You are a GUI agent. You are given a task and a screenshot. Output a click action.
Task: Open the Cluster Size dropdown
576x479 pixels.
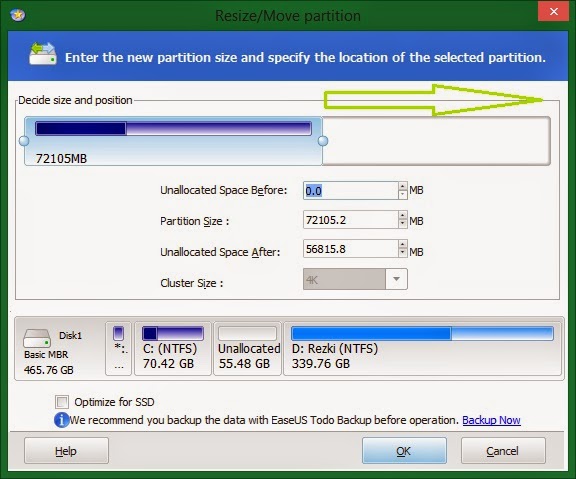396,279
